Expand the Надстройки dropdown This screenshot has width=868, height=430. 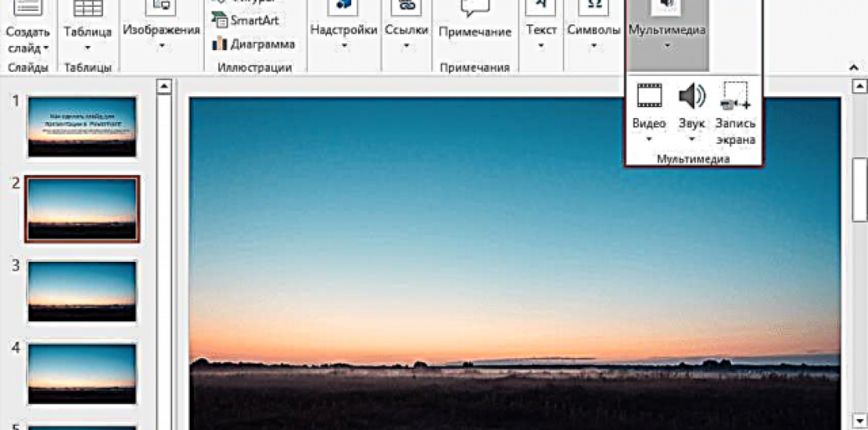coord(344,46)
